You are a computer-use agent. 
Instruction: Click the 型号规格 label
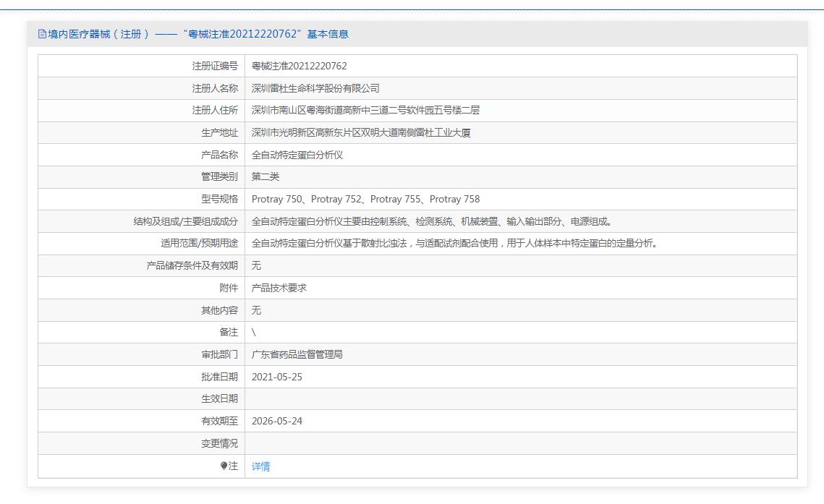pos(219,199)
